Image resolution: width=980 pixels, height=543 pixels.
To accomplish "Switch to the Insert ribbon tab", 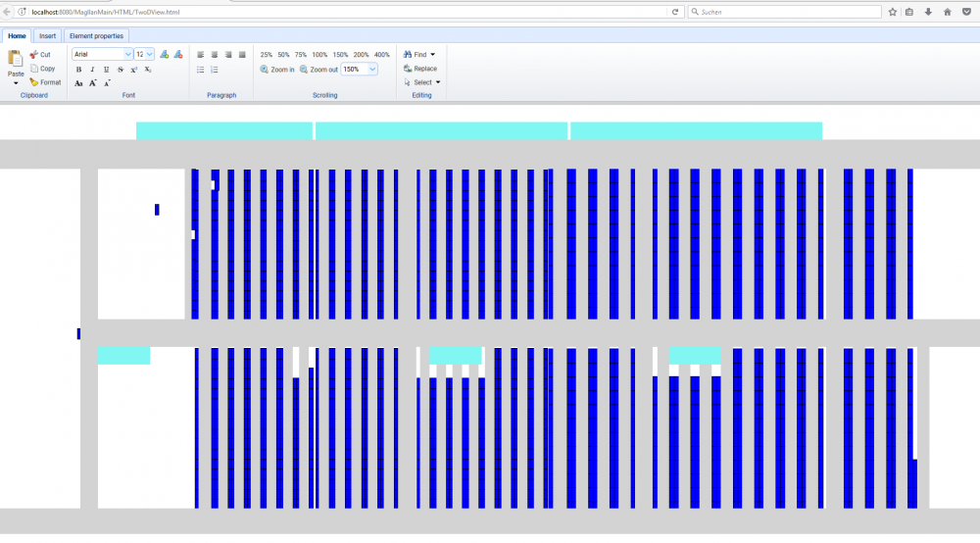I will click(x=47, y=35).
